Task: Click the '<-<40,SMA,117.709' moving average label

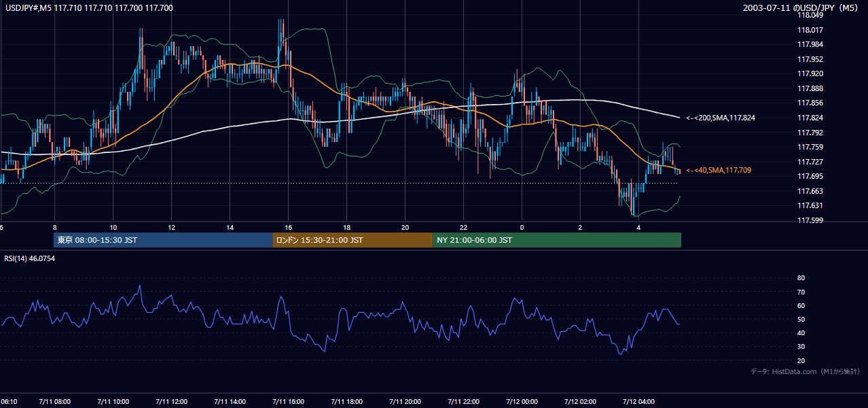Action: point(719,170)
